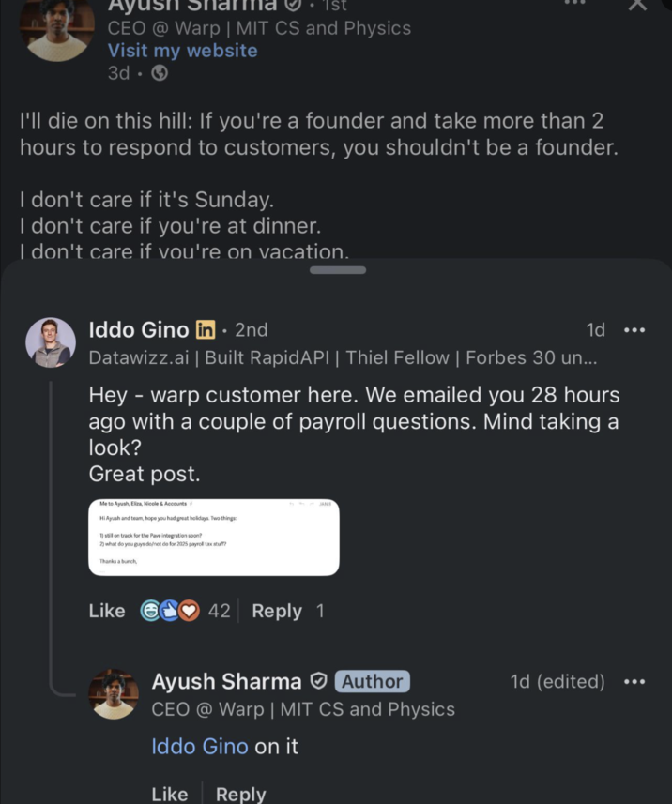Tap the drag handle to expand the comments sheet
This screenshot has height=804, width=672.
tap(336, 269)
